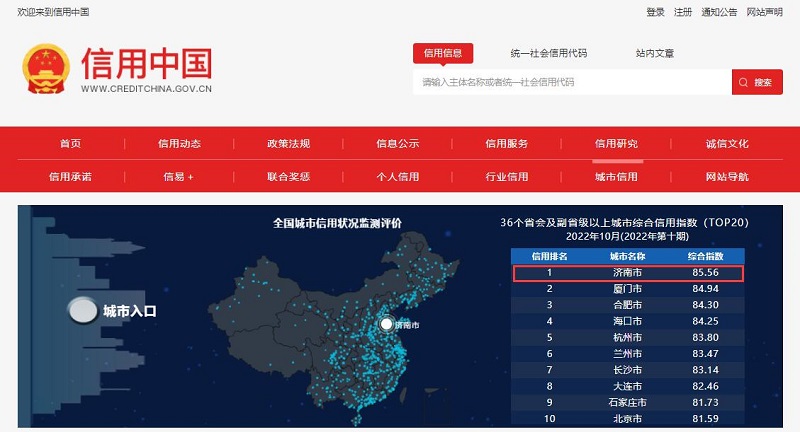The height and width of the screenshot is (432, 800).
Task: Select the 统一社会信用代码 search tab
Action: (548, 53)
